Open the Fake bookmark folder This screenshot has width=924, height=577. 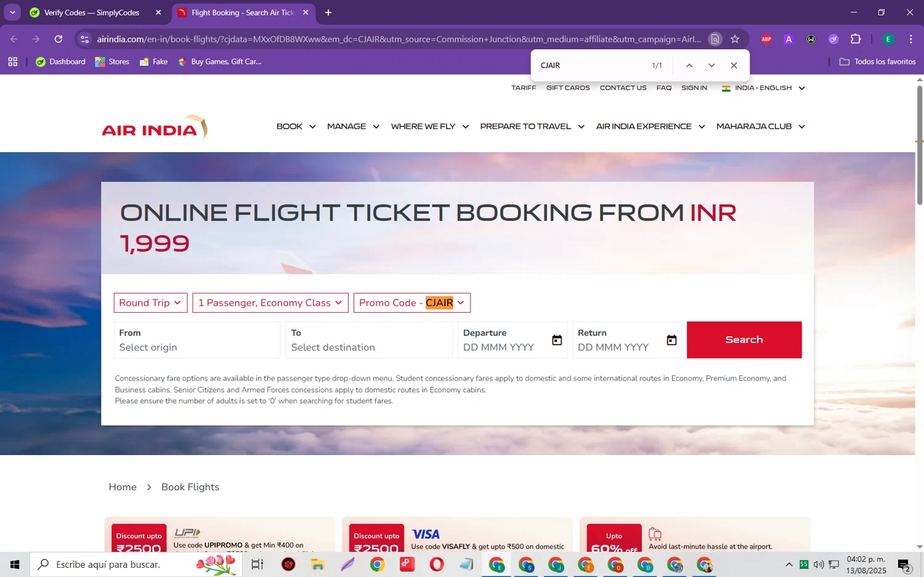coord(153,62)
